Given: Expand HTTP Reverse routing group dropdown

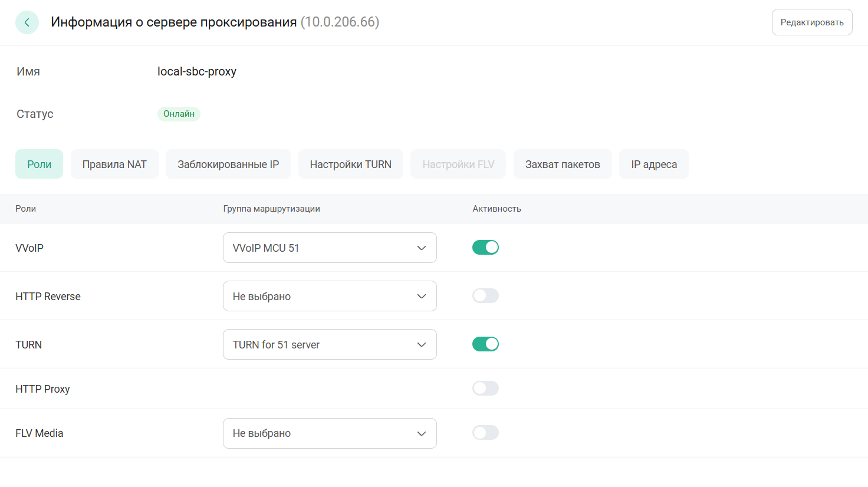Looking at the screenshot, I should click(x=330, y=296).
